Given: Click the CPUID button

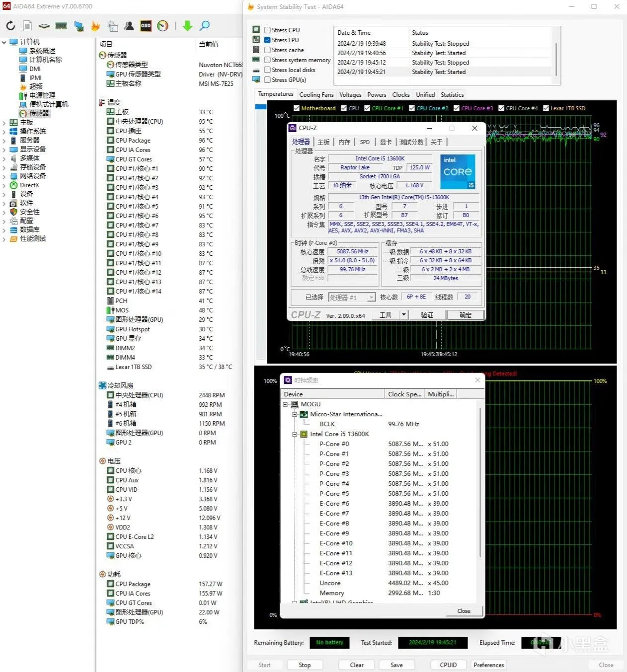Looking at the screenshot, I should tap(448, 665).
